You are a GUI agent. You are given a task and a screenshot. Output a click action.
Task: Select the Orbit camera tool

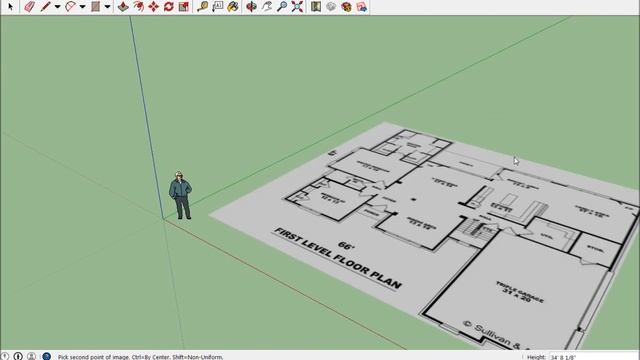pyautogui.click(x=251, y=7)
